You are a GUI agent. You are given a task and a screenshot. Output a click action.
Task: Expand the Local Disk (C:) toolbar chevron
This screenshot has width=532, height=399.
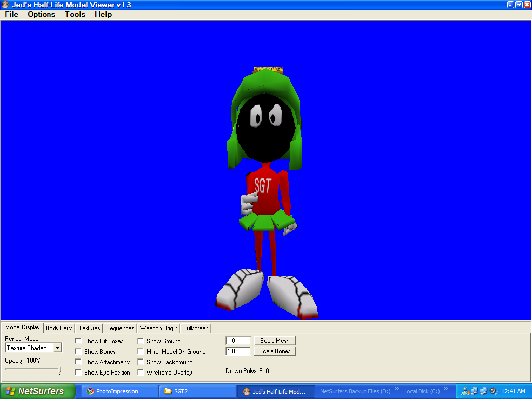click(x=446, y=389)
